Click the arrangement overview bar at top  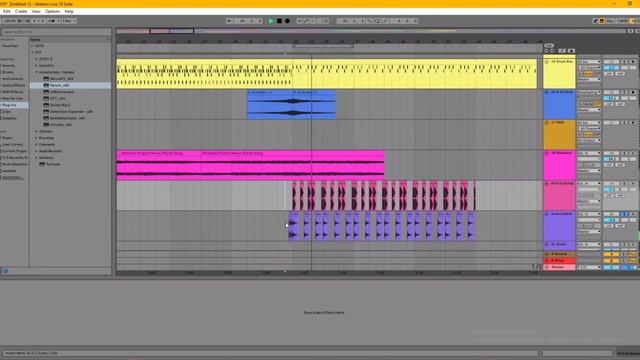point(371,31)
